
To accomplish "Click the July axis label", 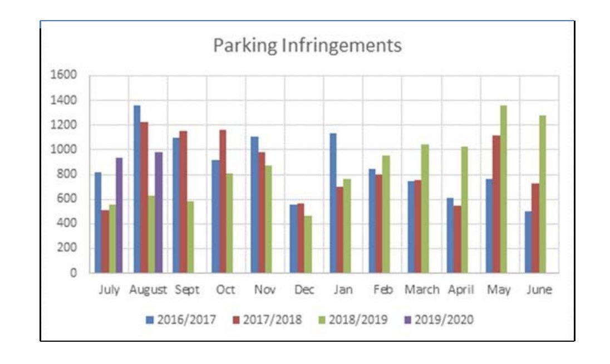I will [109, 290].
